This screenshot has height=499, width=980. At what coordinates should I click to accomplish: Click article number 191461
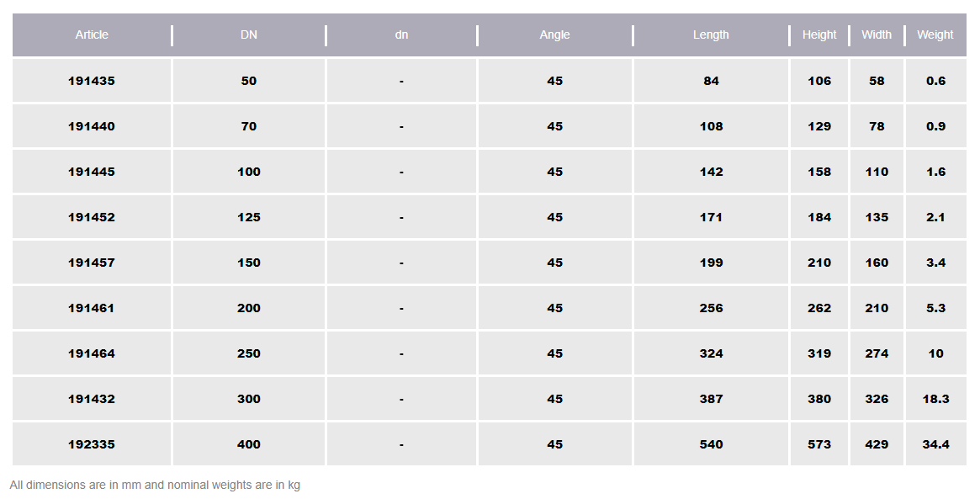tap(92, 308)
